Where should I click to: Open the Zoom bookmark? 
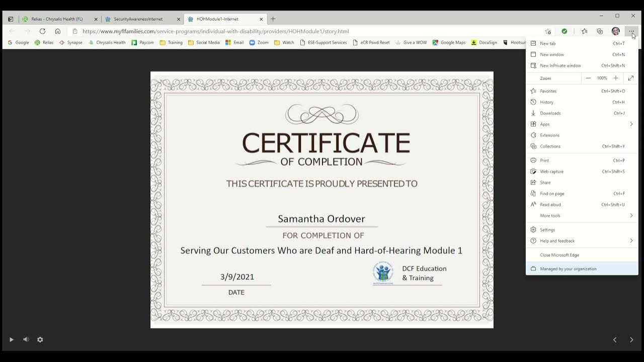pos(259,43)
